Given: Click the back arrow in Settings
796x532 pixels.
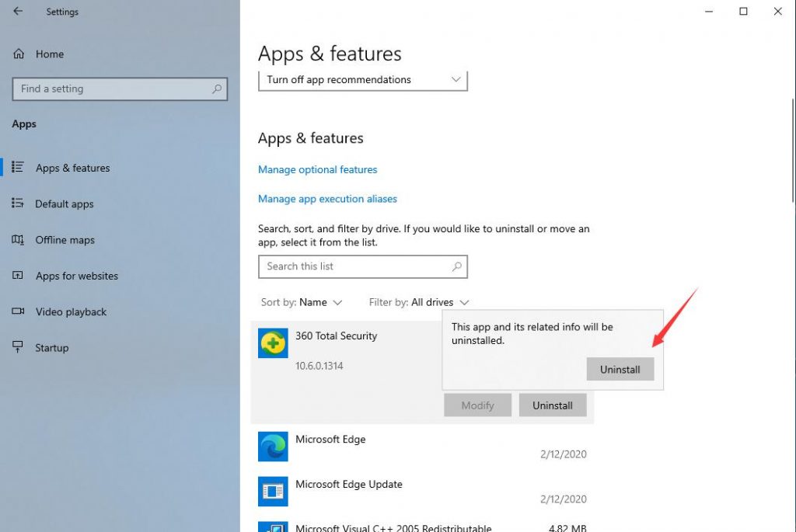Looking at the screenshot, I should click(x=18, y=12).
